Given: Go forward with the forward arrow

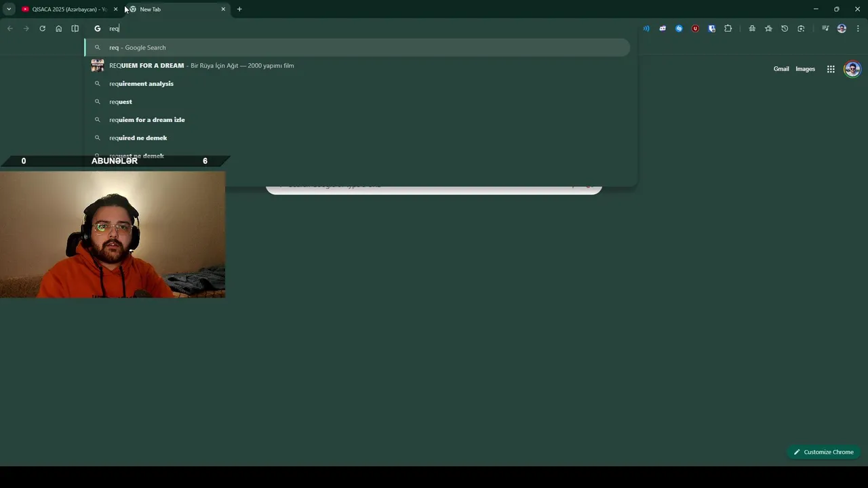Looking at the screenshot, I should click(x=26, y=28).
